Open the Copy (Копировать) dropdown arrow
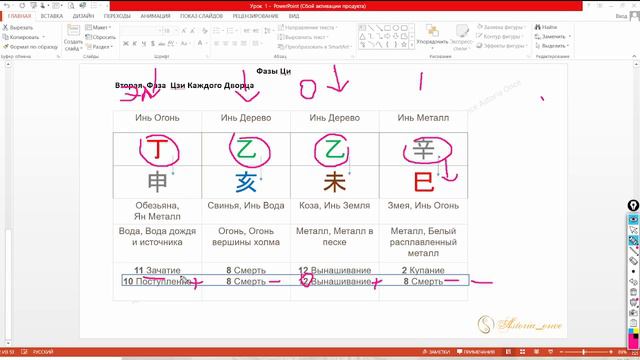This screenshot has width=640, height=360. point(44,37)
